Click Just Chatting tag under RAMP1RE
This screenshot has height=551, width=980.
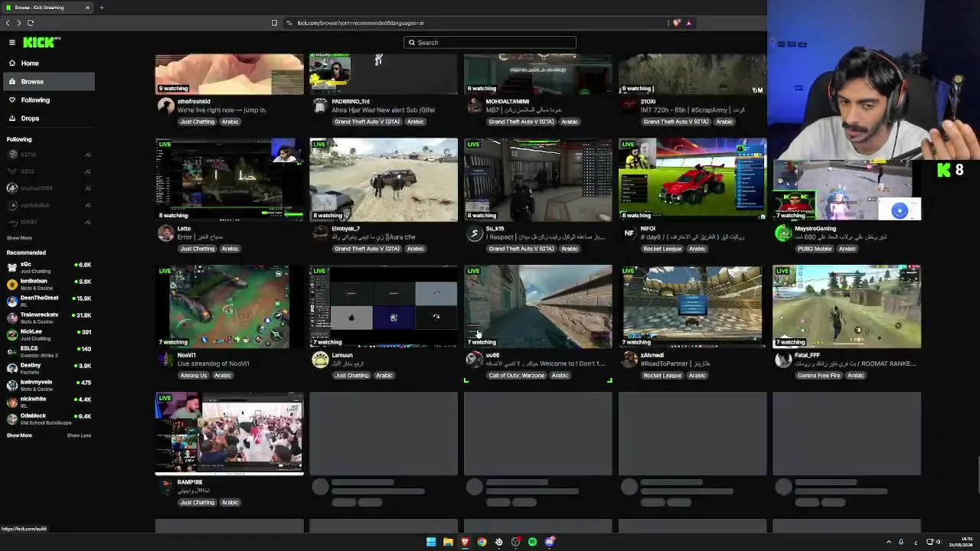pos(198,503)
